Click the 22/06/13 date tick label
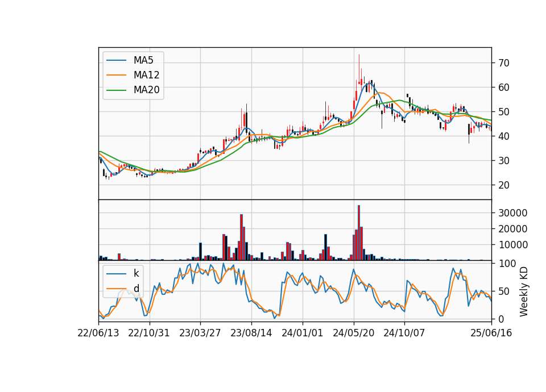Image resolution: width=546 pixels, height=392 pixels. click(98, 333)
